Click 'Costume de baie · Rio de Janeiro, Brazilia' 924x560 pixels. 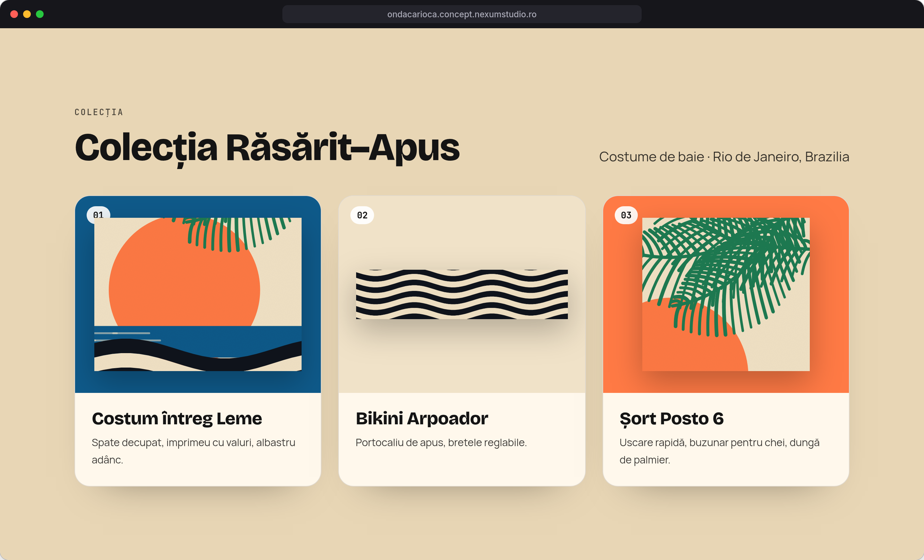point(724,157)
